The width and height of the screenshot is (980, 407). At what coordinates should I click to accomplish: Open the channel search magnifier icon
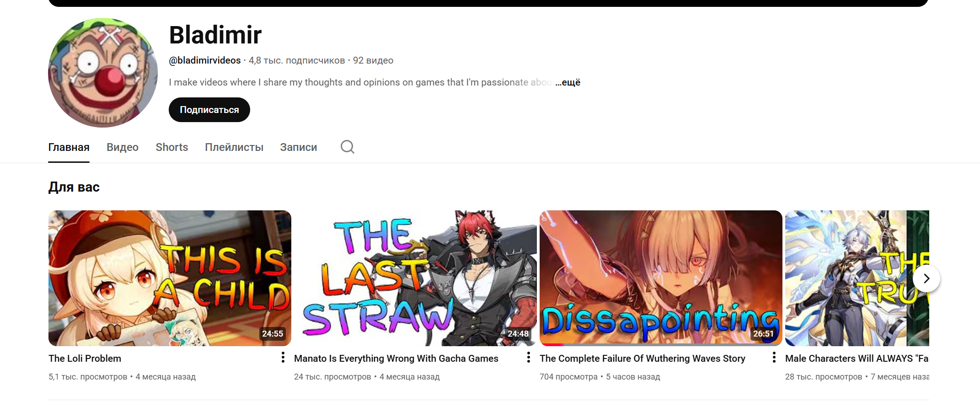[348, 147]
